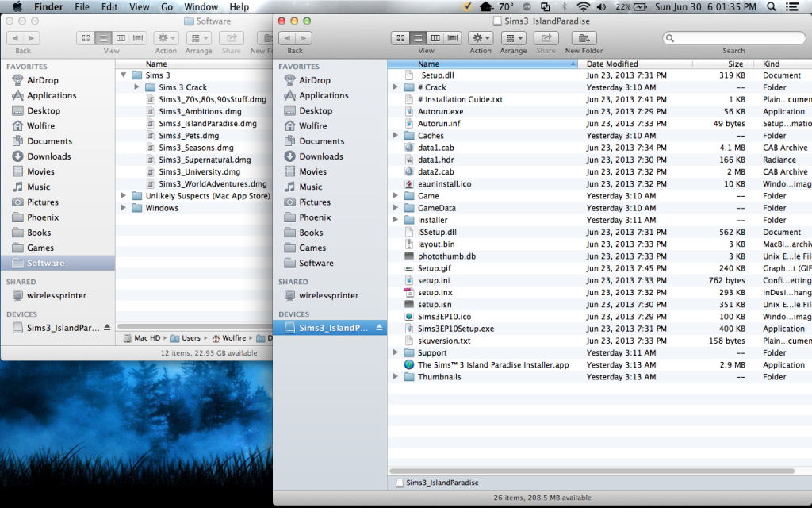Open the Apple menu

tap(17, 6)
